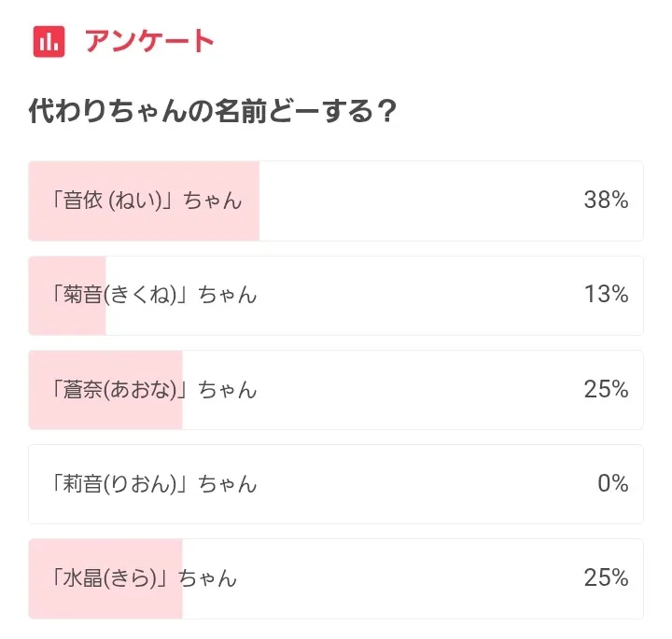Viewport: 672px width, 639px height.
Task: Select the 「音依 (ねい)」ちゃん option
Action: coord(147,201)
